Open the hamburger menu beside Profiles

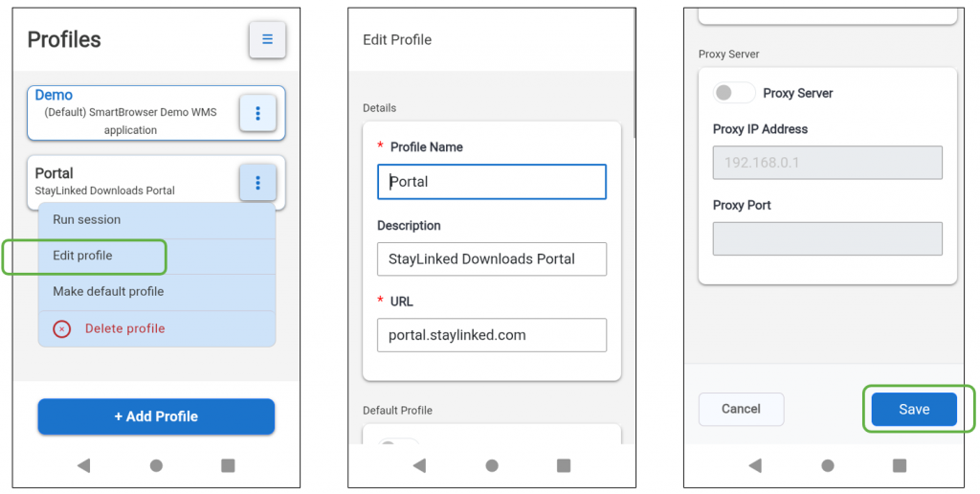(x=268, y=39)
